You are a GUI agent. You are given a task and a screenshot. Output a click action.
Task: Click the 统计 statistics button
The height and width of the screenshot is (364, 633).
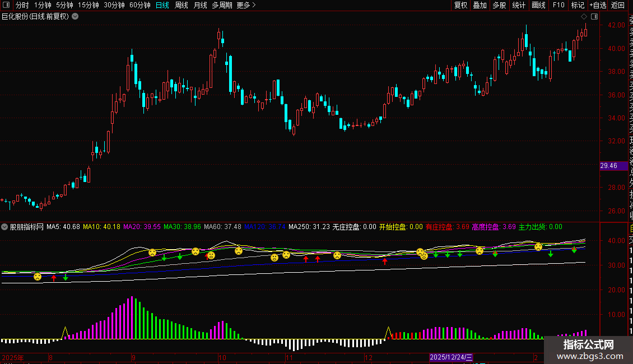click(x=519, y=5)
